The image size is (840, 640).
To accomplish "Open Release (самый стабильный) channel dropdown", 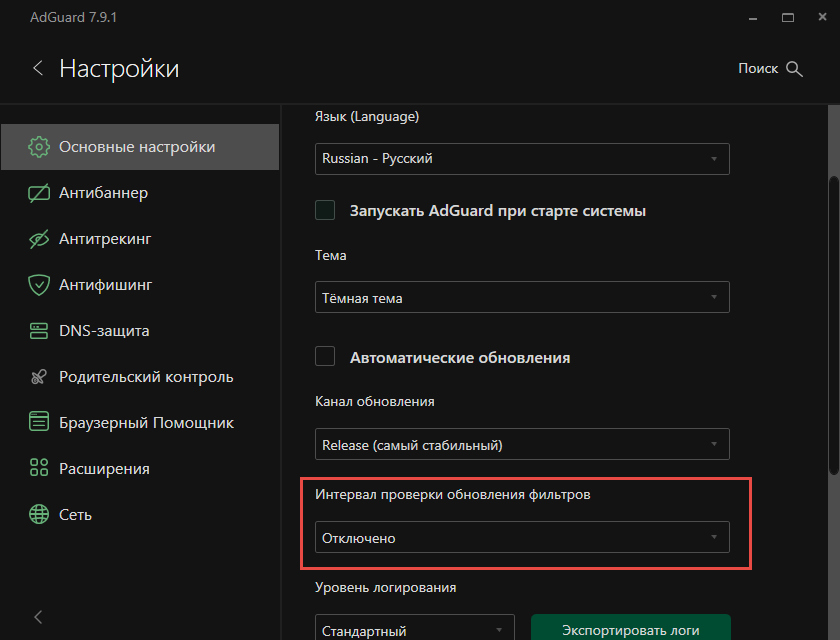I will [x=522, y=444].
